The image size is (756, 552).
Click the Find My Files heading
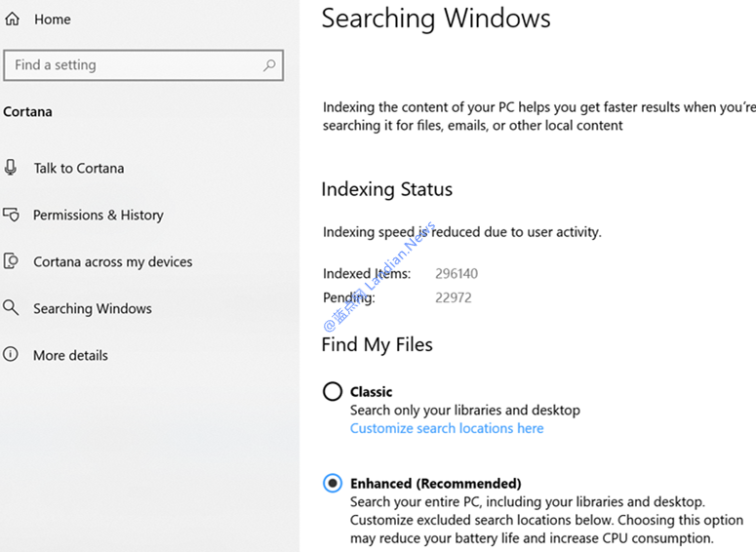(x=378, y=345)
